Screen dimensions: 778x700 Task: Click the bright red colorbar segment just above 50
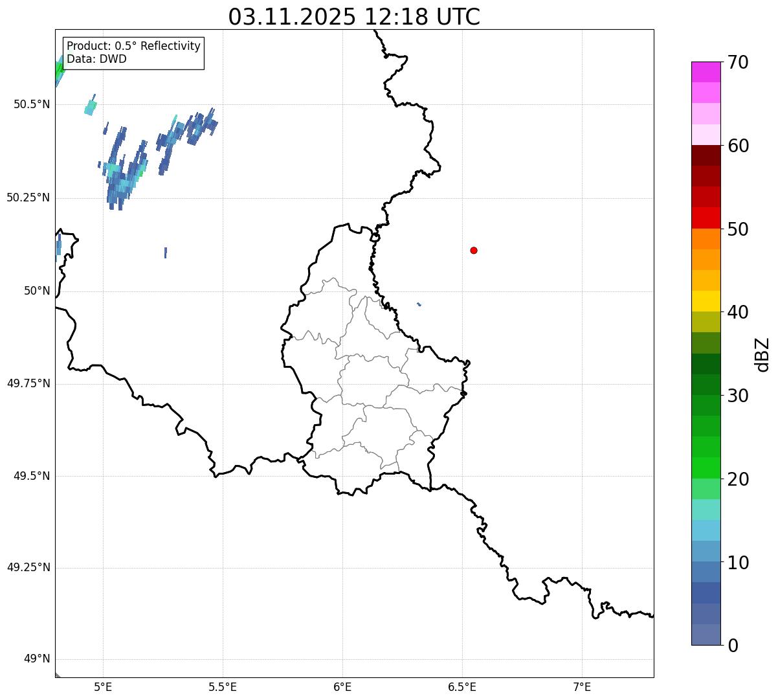pyautogui.click(x=706, y=218)
